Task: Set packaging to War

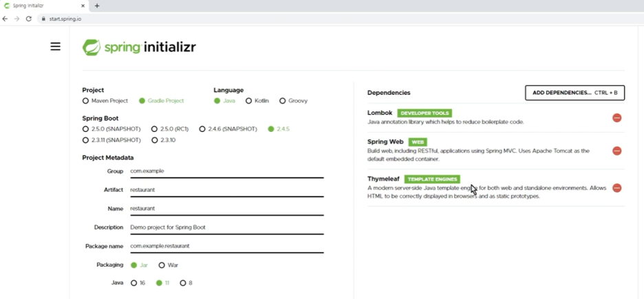Action: [x=169, y=265]
